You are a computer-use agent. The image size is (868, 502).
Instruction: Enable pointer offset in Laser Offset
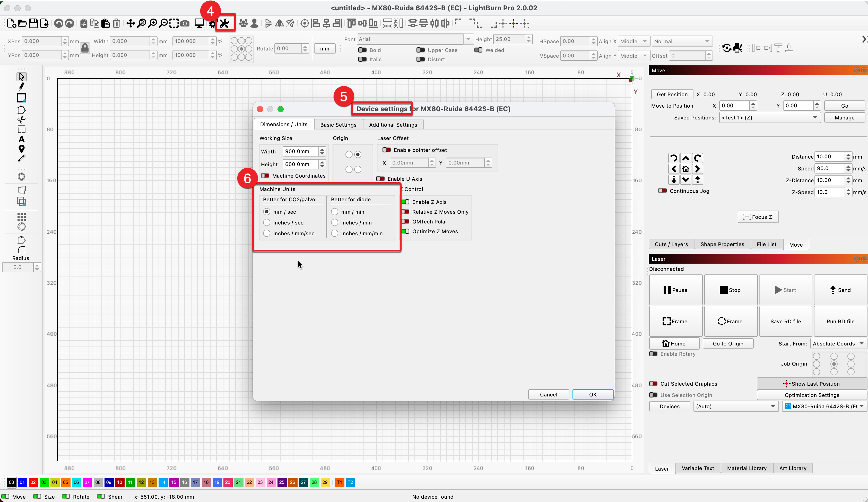click(386, 150)
